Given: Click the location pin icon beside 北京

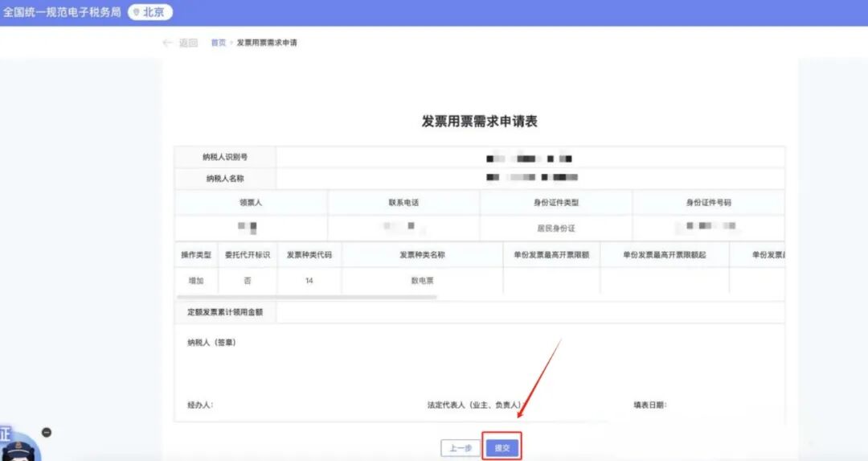Looking at the screenshot, I should click(136, 13).
